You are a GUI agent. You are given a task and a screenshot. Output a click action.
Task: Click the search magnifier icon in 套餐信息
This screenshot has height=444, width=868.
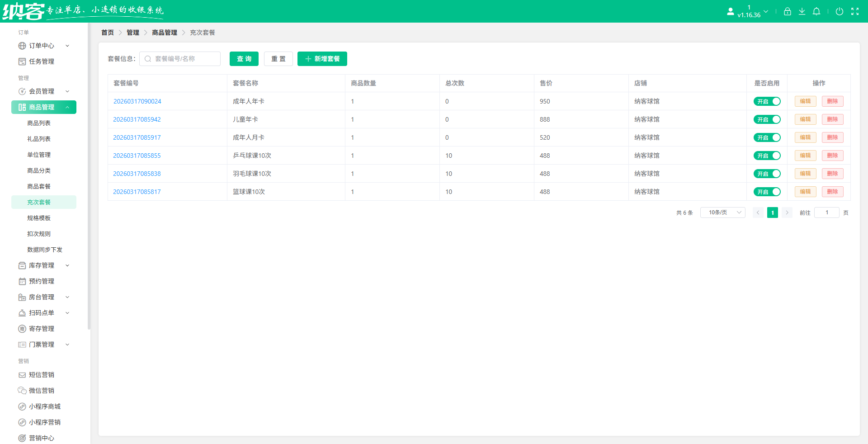pos(148,59)
